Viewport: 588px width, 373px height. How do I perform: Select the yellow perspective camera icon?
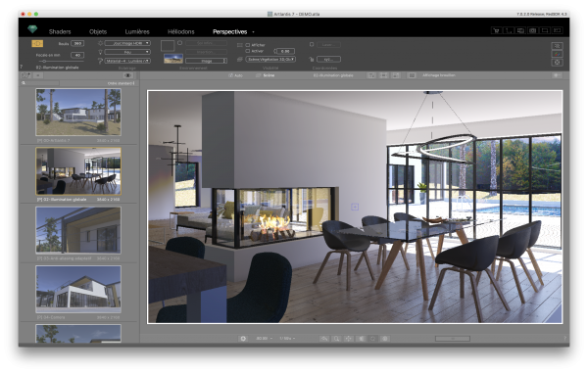click(x=37, y=44)
